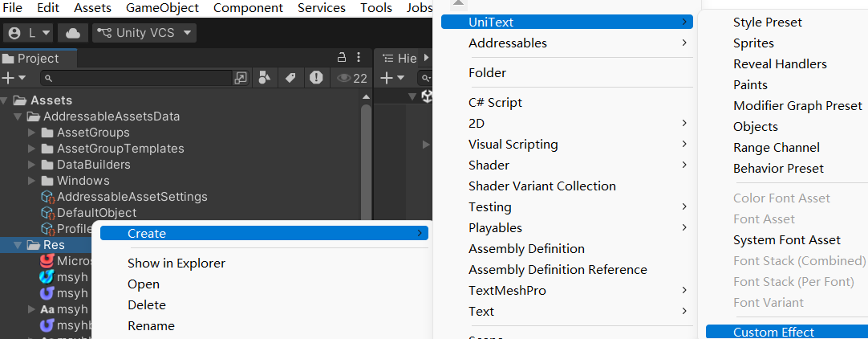
Task: Toggle the Project panel lock icon
Action: click(x=342, y=57)
